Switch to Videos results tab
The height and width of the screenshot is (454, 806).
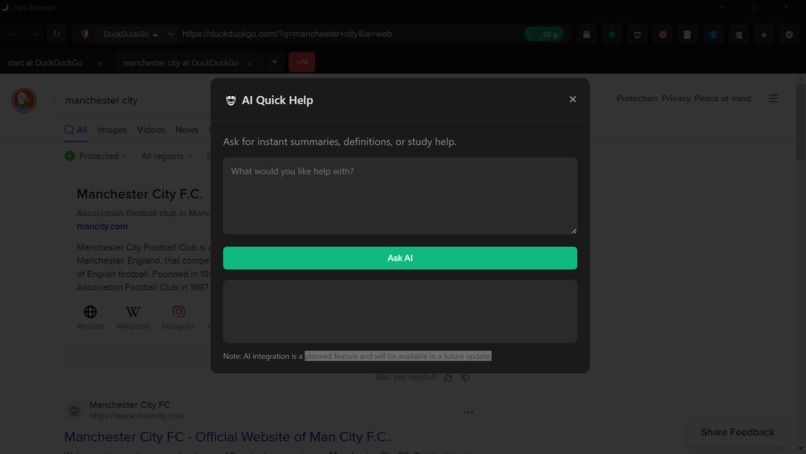151,130
